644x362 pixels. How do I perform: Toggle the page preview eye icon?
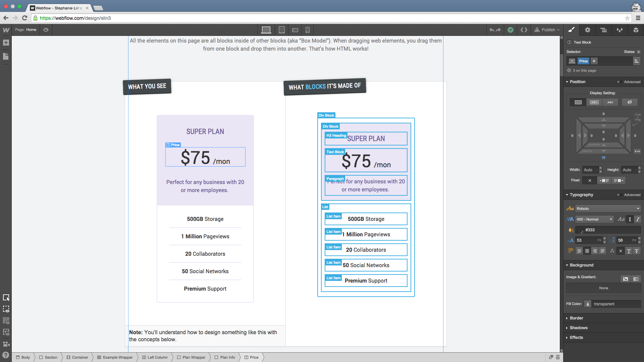46,30
